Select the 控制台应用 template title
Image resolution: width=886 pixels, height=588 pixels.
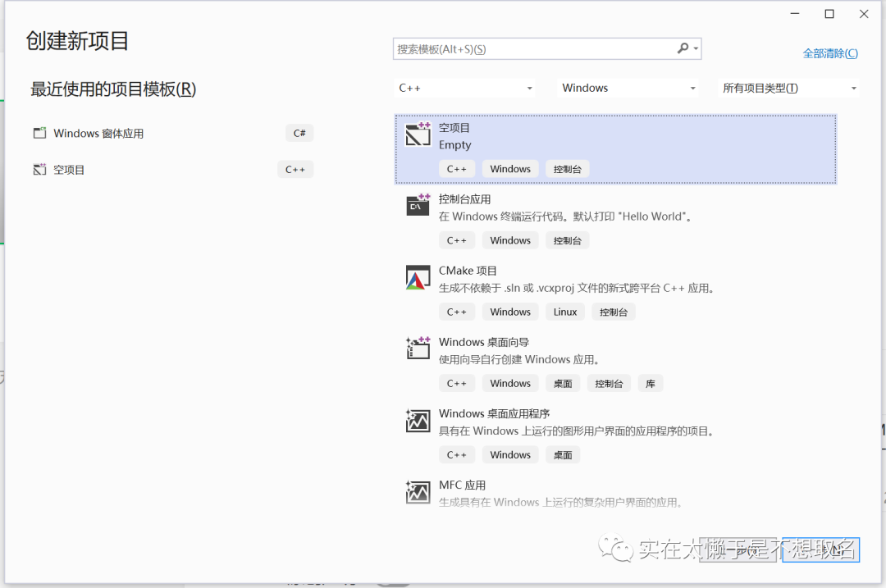pyautogui.click(x=464, y=199)
